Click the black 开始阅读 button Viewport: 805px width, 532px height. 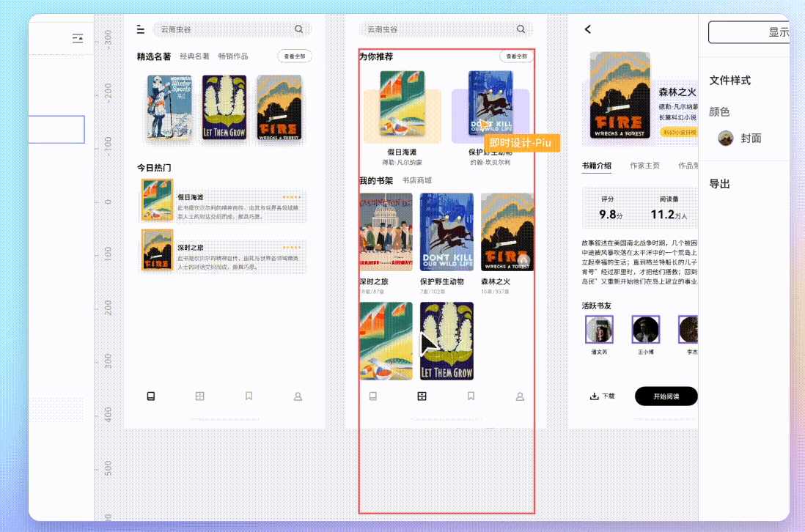pyautogui.click(x=666, y=396)
